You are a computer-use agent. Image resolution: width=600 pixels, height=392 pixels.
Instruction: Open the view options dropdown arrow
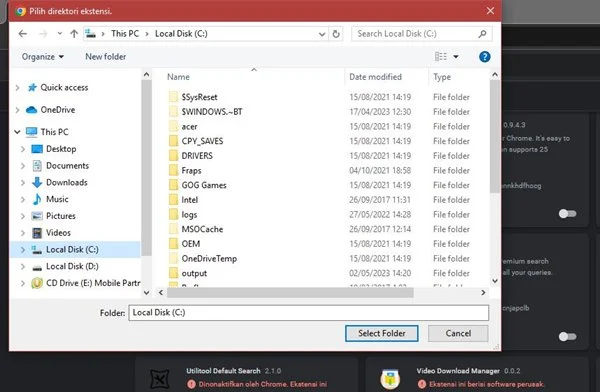coord(456,57)
